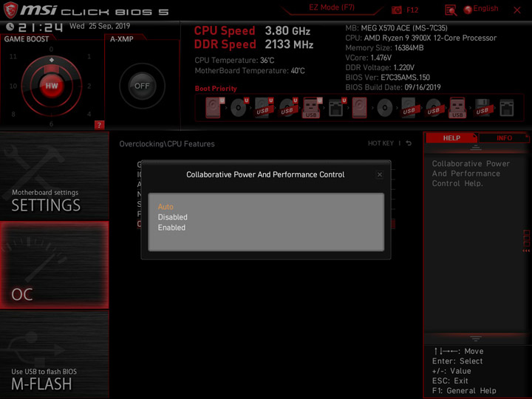Click the DDR Voltage: 1.220V reading
Viewport: 532px width, 399px height.
point(380,67)
